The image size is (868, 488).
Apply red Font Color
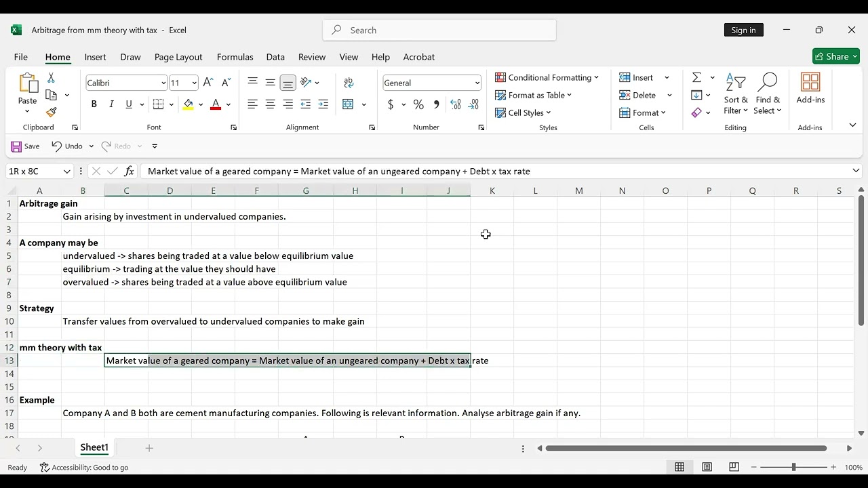click(x=216, y=104)
